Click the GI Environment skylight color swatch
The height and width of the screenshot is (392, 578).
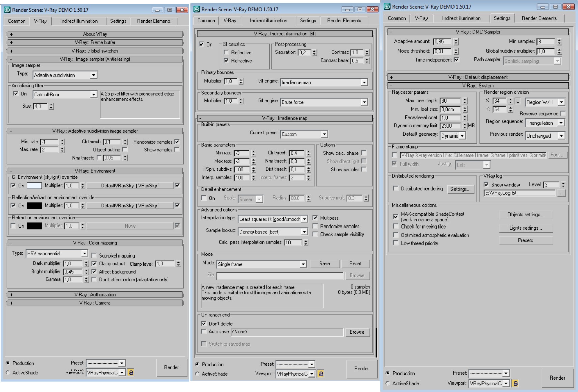34,185
